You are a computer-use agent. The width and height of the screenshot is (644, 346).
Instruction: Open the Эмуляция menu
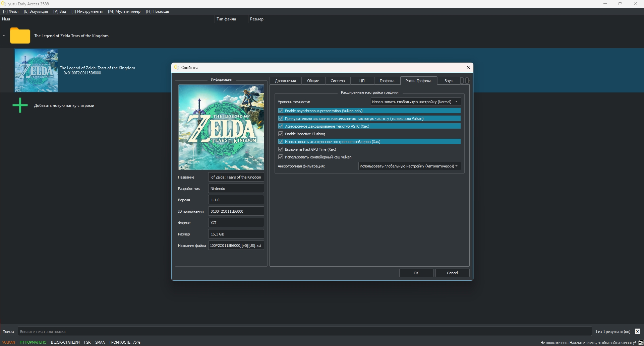tap(36, 11)
